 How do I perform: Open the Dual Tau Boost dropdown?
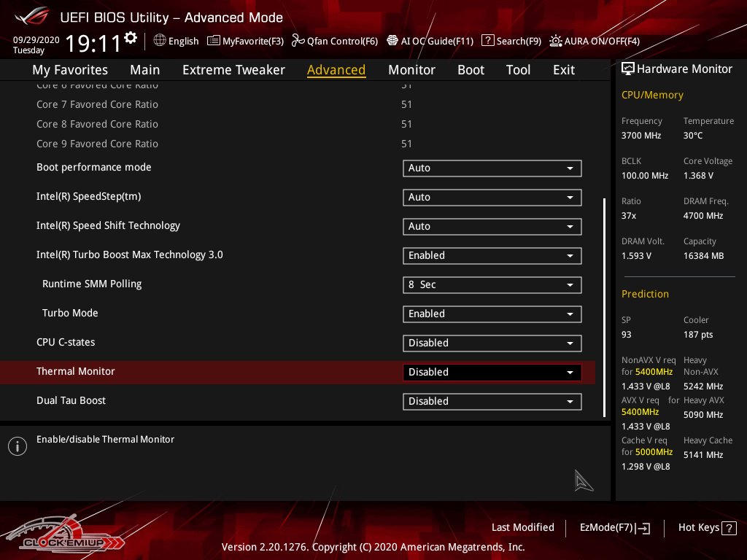(x=492, y=401)
